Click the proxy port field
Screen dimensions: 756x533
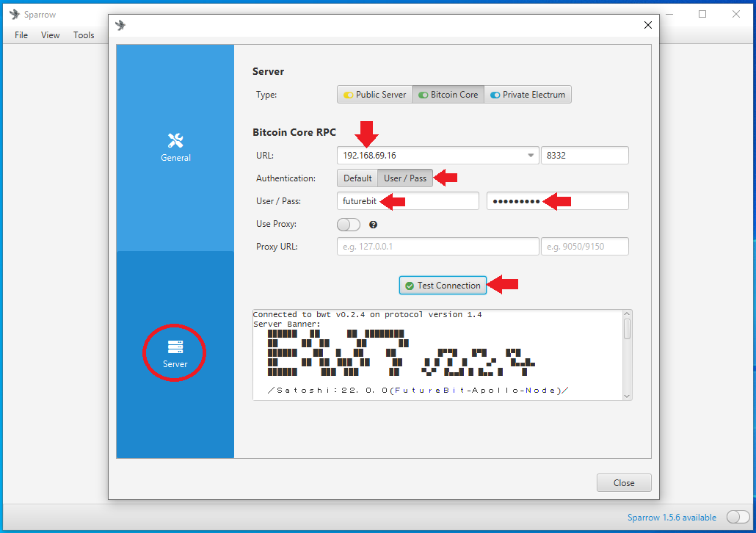click(585, 247)
